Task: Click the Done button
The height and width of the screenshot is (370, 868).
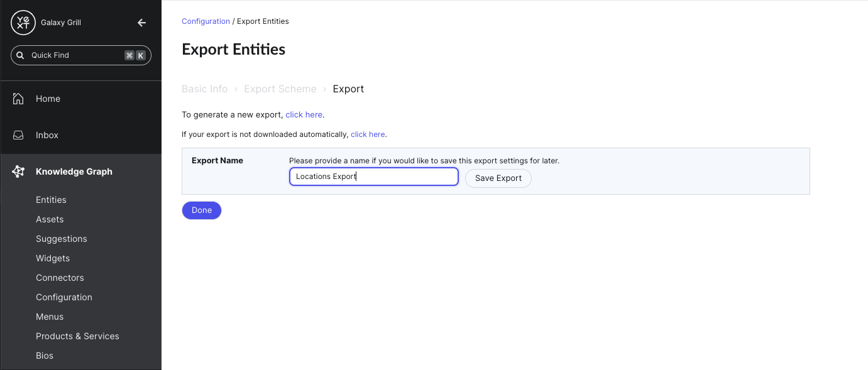Action: pyautogui.click(x=202, y=210)
